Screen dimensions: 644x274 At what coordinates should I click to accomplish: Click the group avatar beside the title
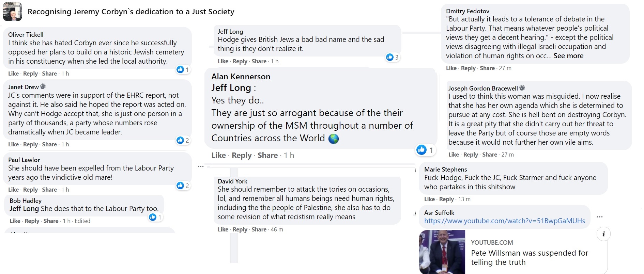[12, 12]
